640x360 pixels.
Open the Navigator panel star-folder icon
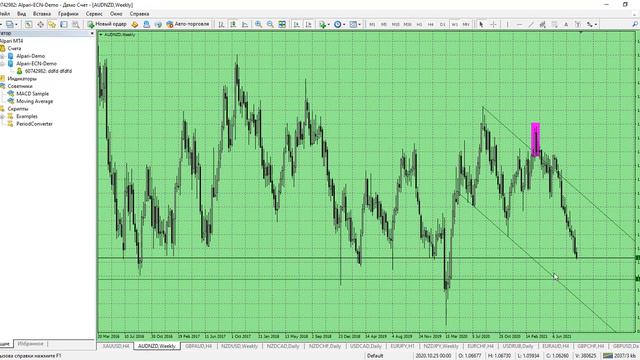pyautogui.click(x=52, y=24)
